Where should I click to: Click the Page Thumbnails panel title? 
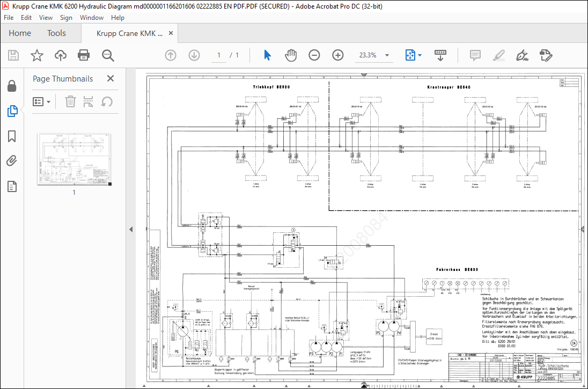point(63,79)
